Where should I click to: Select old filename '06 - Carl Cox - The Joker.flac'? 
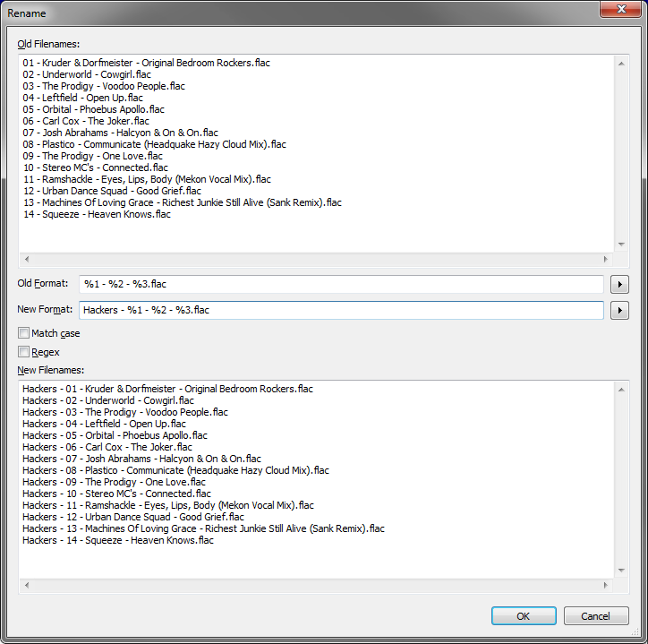tap(86, 121)
